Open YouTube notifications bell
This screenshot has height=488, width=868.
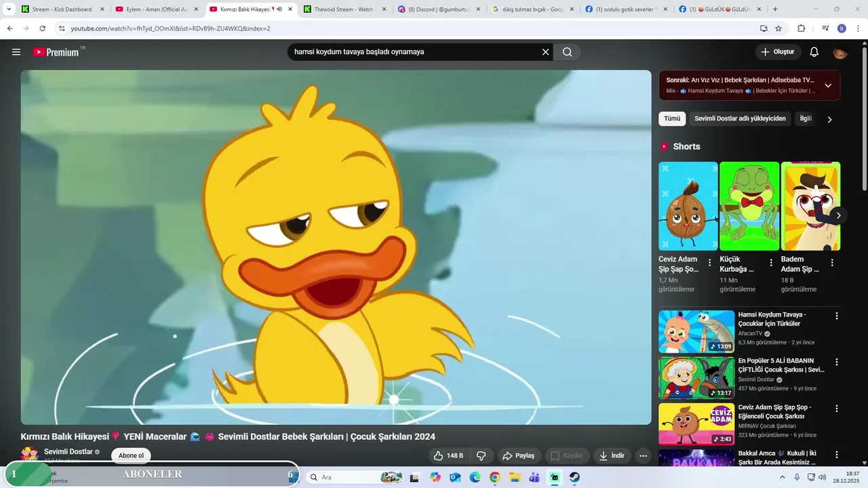[814, 52]
